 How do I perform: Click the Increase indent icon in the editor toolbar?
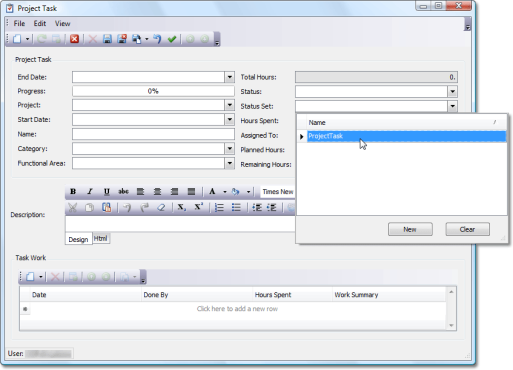point(272,207)
